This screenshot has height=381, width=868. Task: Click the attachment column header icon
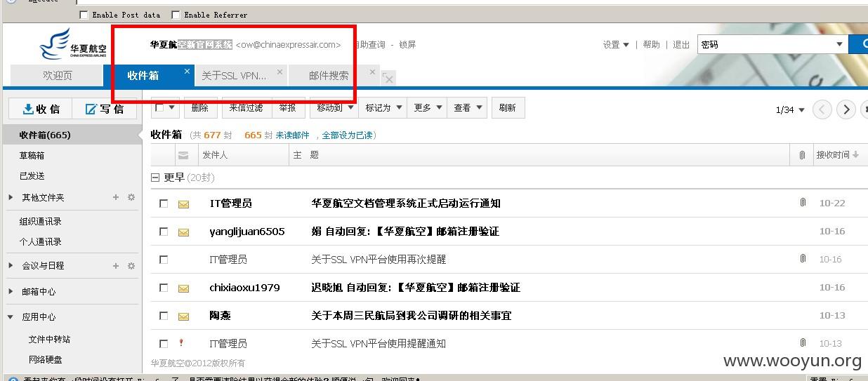pyautogui.click(x=802, y=155)
